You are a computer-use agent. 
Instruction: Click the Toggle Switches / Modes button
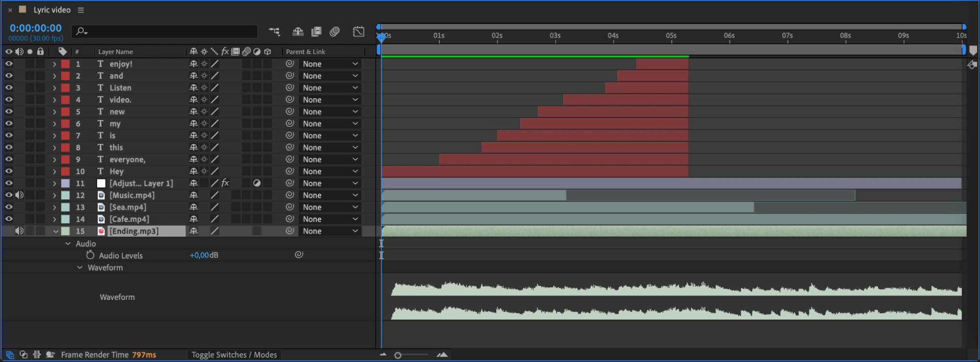[234, 355]
